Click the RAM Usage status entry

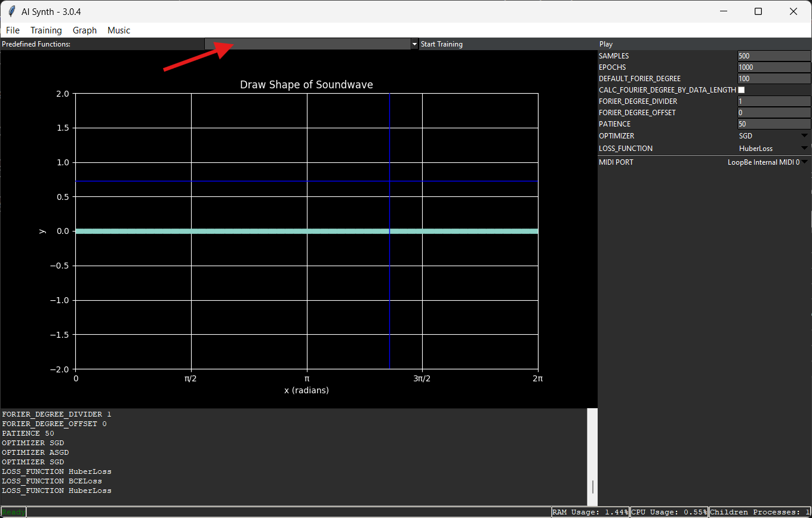coord(590,512)
